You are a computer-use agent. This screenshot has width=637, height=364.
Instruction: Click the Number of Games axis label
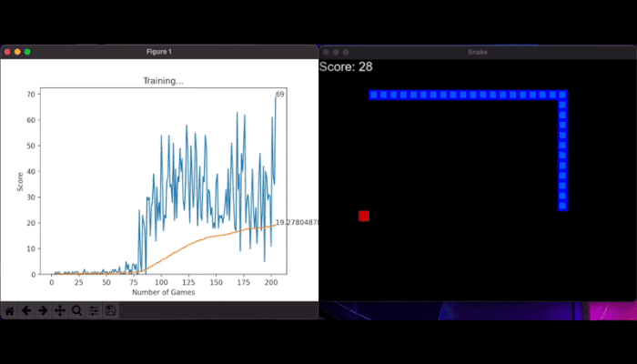click(163, 292)
